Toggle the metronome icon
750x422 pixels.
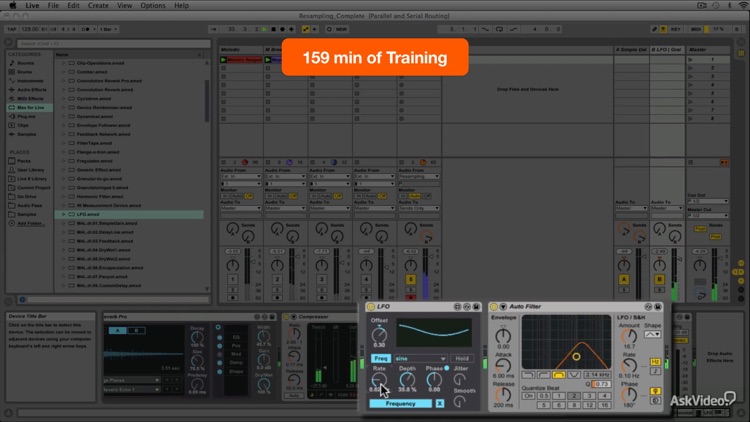86,29
